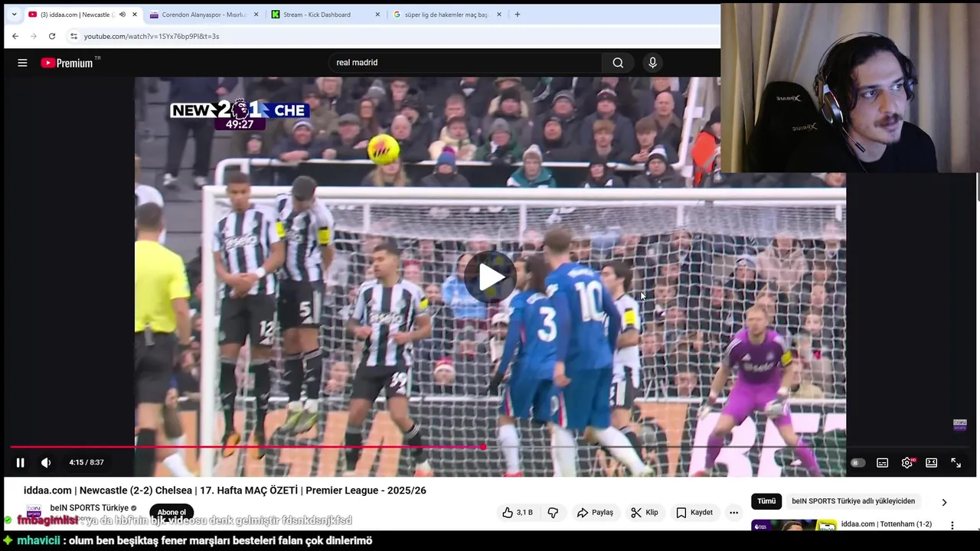This screenshot has width=980, height=551.
Task: Open the tab search dropdown arrow
Action: coord(13,15)
